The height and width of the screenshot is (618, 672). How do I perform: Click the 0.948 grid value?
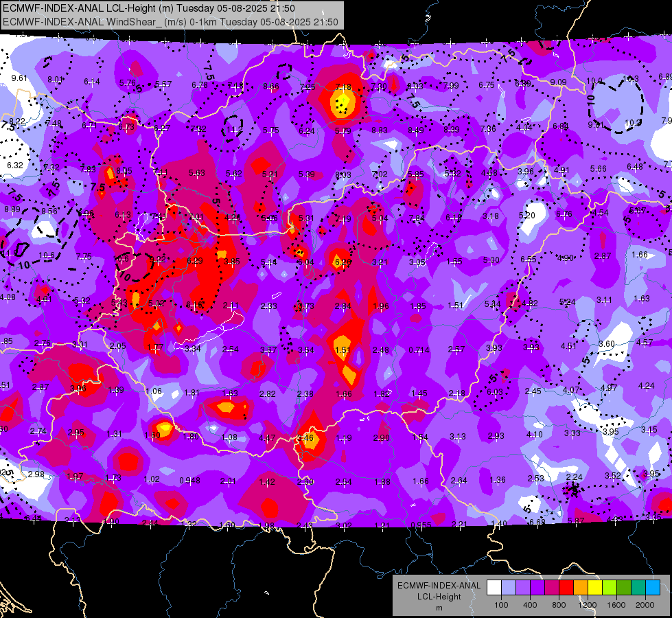point(189,481)
